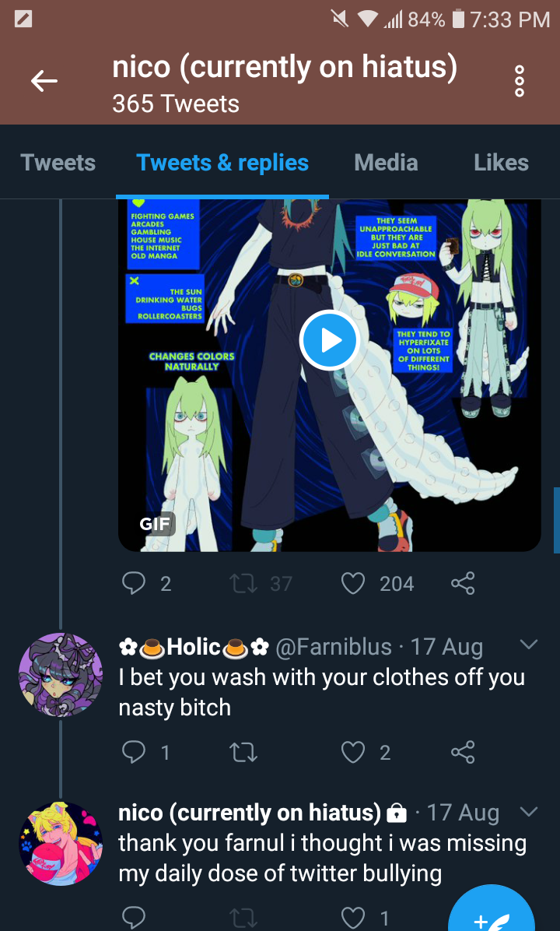The width and height of the screenshot is (560, 931).
Task: Share Holic's tweet
Action: click(x=463, y=752)
